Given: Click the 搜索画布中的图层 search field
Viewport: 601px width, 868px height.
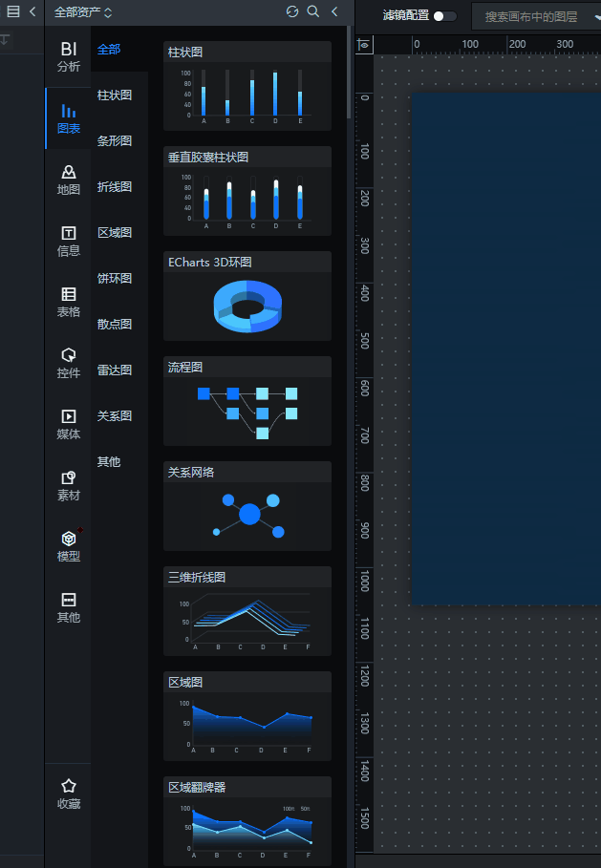Looking at the screenshot, I should point(535,16).
